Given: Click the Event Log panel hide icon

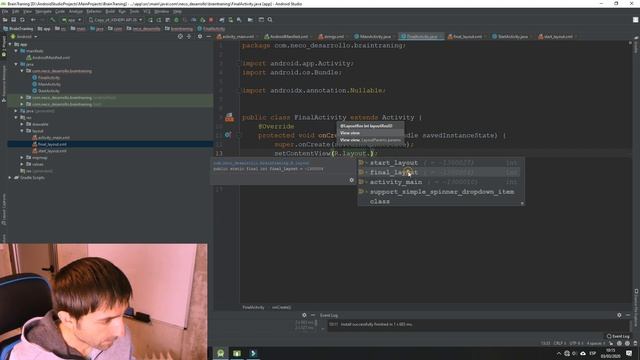Looking at the screenshot, I should click(628, 315).
